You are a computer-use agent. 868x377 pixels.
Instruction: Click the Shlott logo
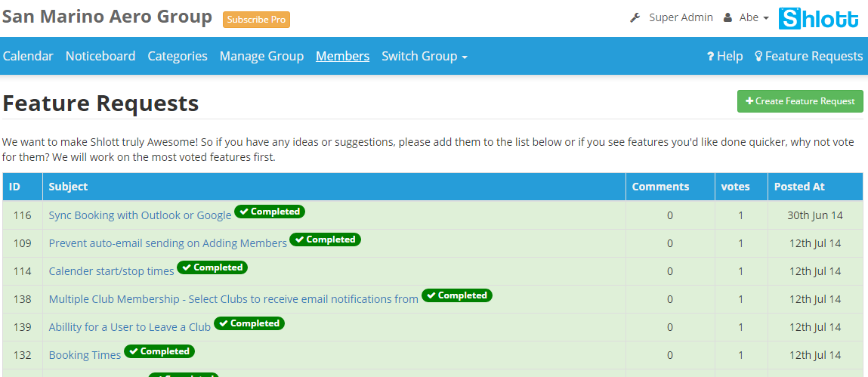(819, 19)
